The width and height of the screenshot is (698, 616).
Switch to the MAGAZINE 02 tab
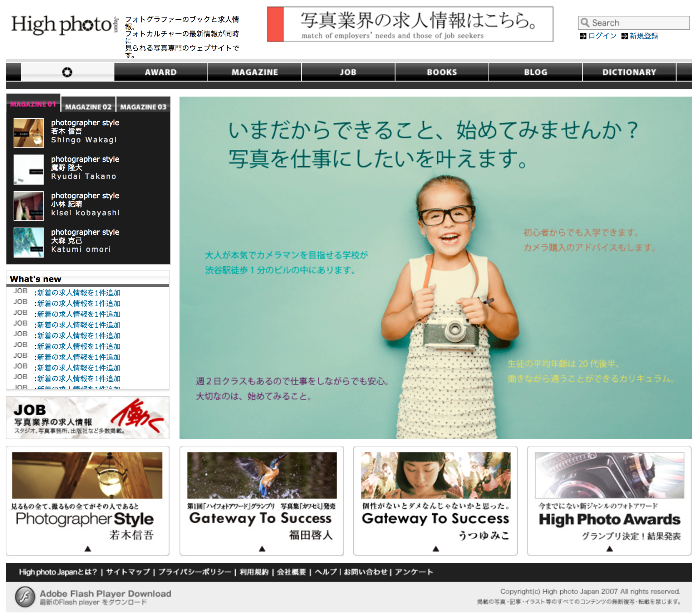pos(88,106)
